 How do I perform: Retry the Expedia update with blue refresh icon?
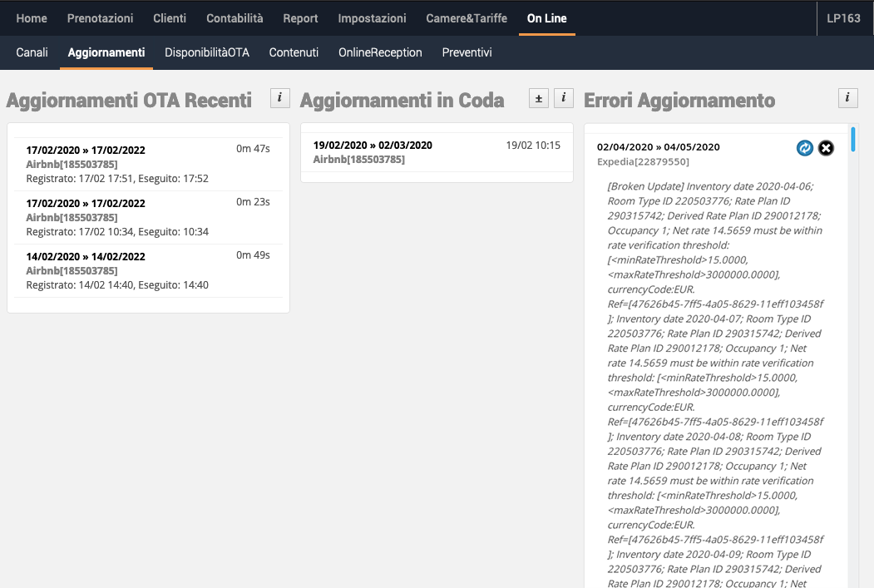tap(804, 148)
